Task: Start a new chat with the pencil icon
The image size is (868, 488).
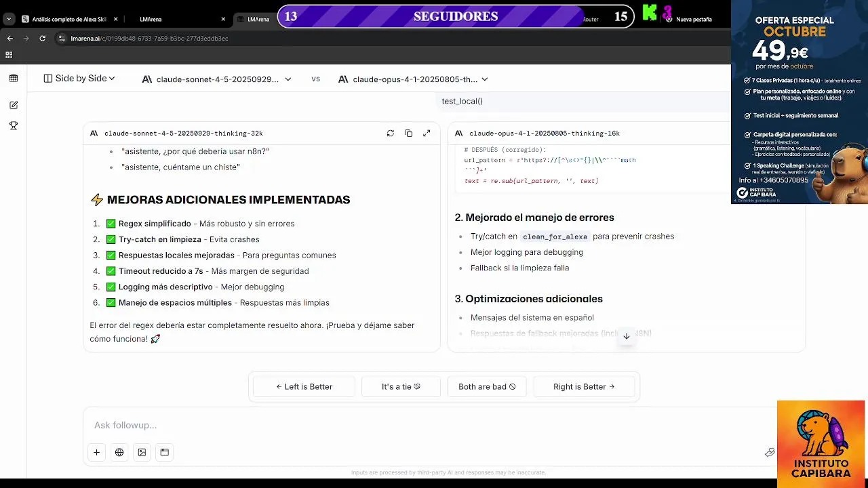Action: (x=14, y=105)
